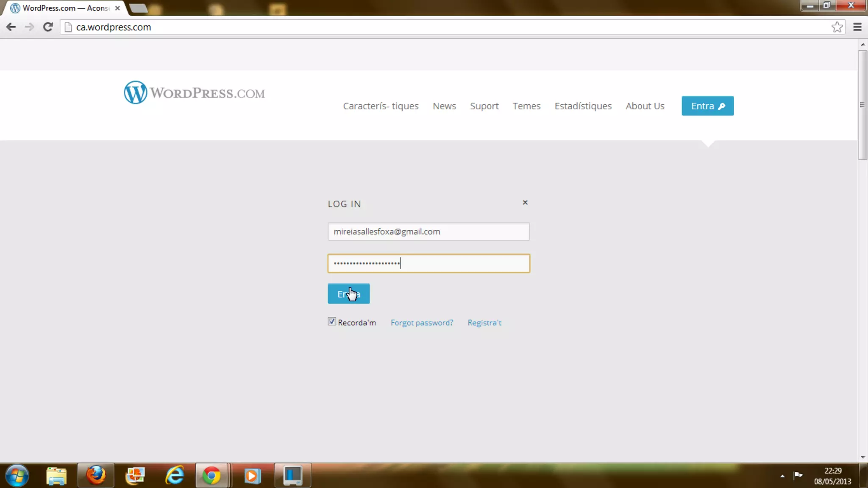
Task: Open Estadístiques in the navigation
Action: pos(583,106)
